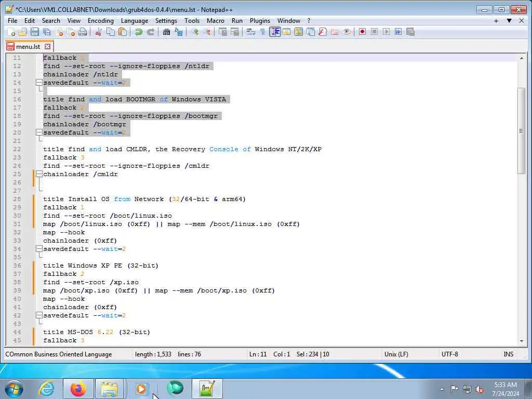Click the X button on menu bar

click(522, 21)
